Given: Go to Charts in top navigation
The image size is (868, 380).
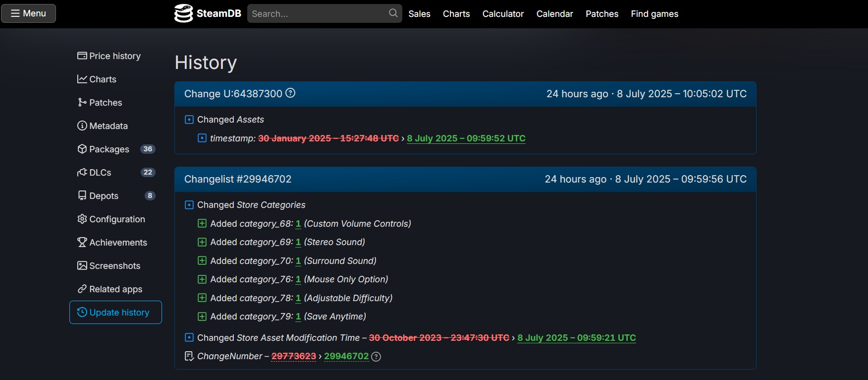Looking at the screenshot, I should (456, 14).
